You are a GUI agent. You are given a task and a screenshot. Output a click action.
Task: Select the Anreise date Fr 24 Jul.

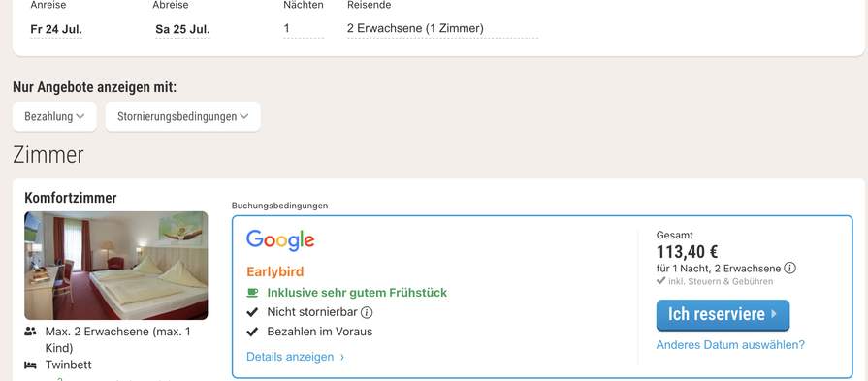coord(56,29)
